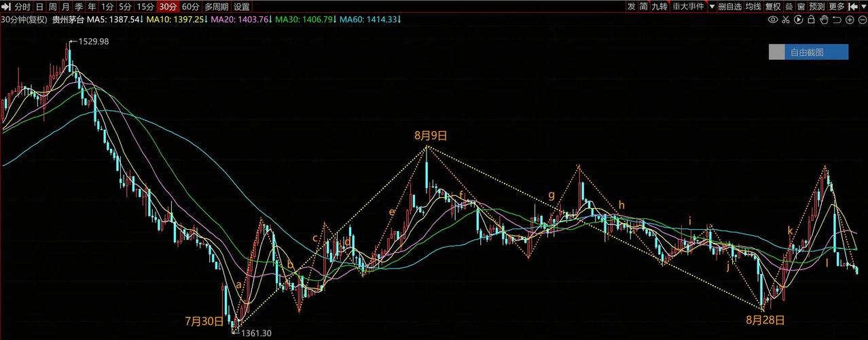The width and height of the screenshot is (868, 340).
Task: Open the 更多 more options menu
Action: [x=837, y=6]
